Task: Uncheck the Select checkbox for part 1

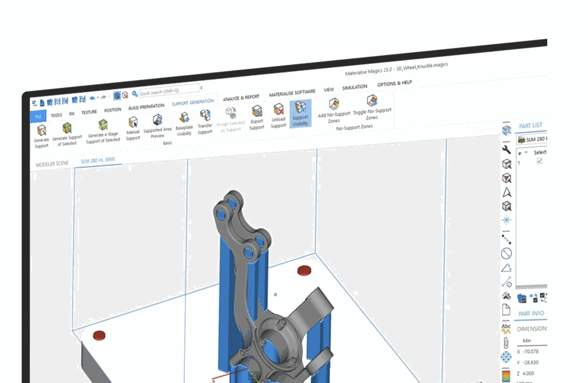Action: click(x=539, y=161)
